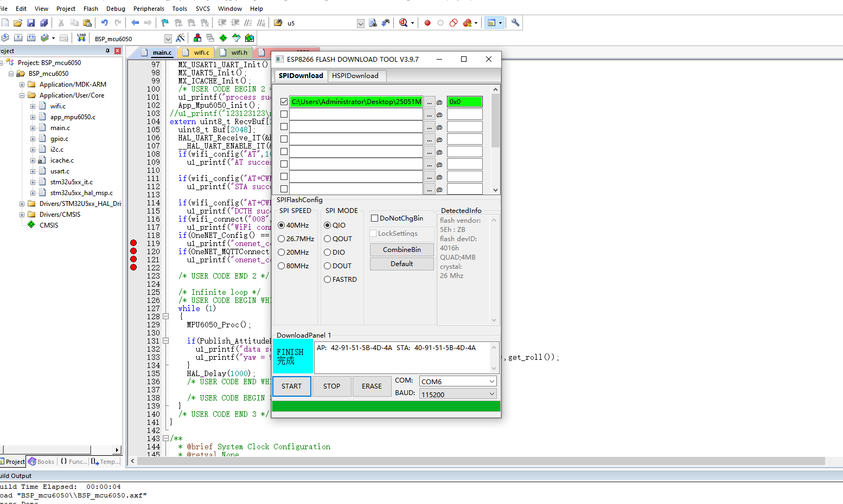
Task: Collapse the Application/User/Core folder
Action: [22, 95]
